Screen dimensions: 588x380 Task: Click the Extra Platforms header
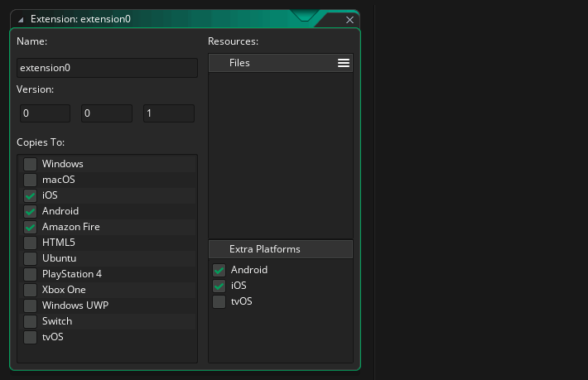(x=281, y=249)
